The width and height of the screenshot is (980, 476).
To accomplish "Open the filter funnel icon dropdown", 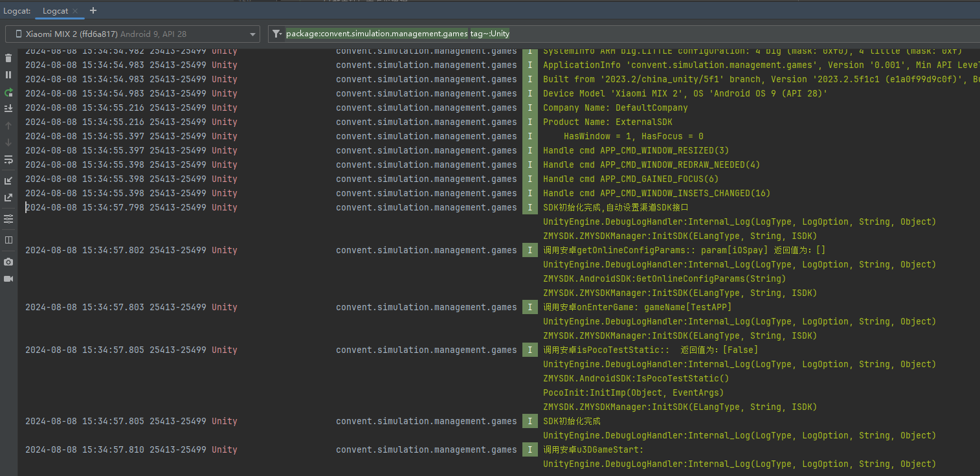I will [277, 34].
